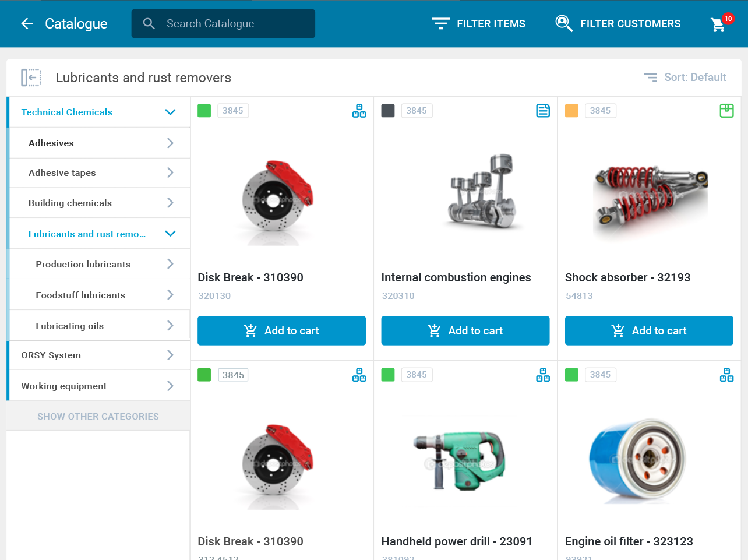Change Sort: Default ordering

pos(685,78)
